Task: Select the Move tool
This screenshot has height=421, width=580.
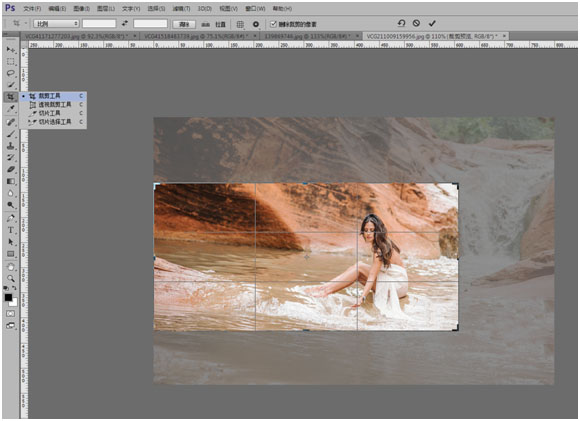Action: (11, 49)
